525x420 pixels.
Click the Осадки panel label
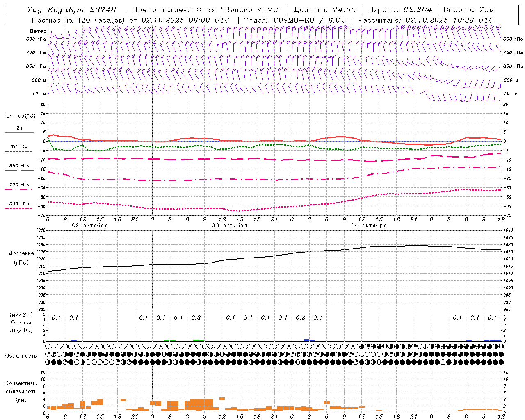point(21,322)
